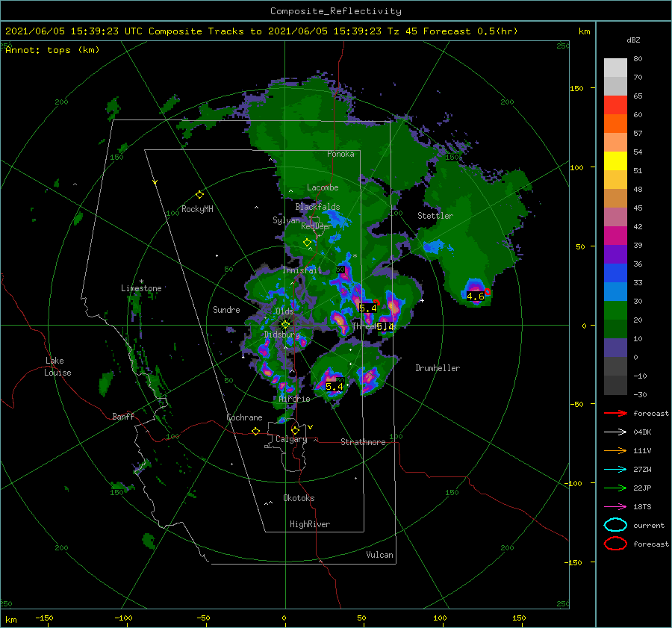
Task: Pick the slate 0-10 dBZ color swatch
Action: [x=615, y=348]
